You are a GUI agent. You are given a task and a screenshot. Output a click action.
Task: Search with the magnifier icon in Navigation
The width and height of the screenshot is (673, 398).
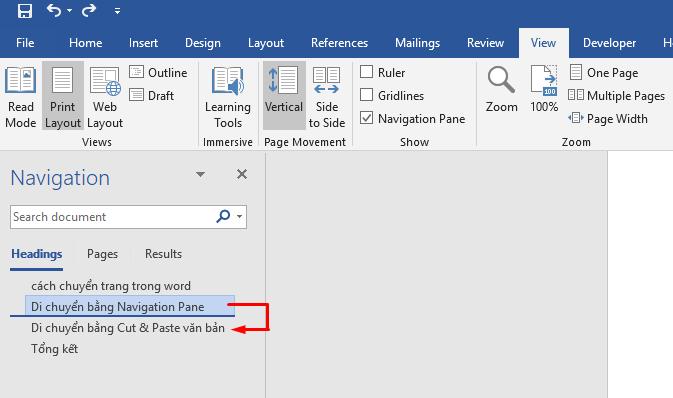[x=223, y=216]
